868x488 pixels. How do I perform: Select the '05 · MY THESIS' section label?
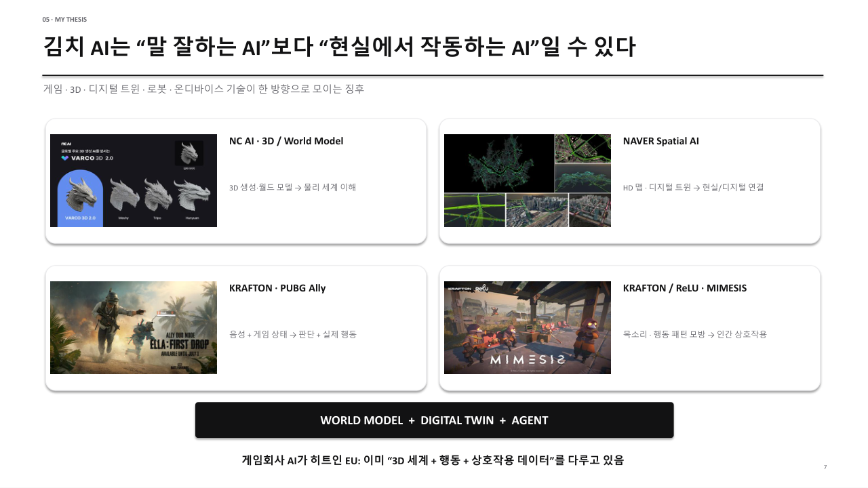click(64, 20)
